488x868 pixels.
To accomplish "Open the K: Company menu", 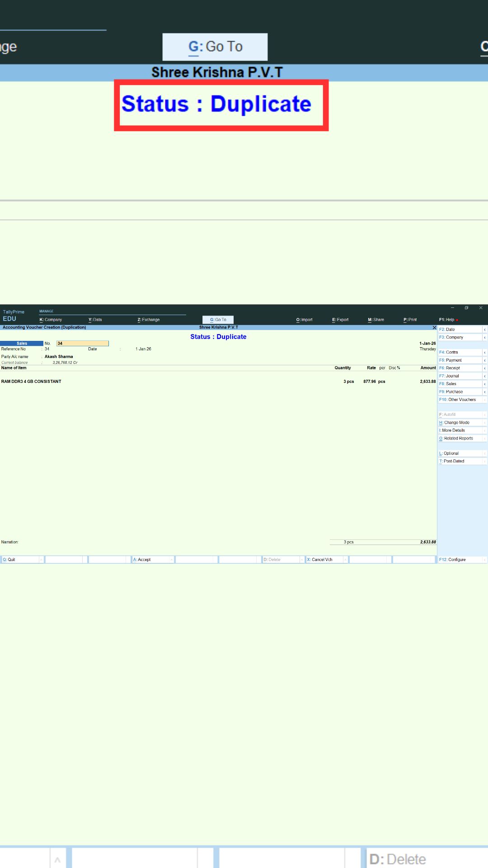I will [x=51, y=320].
